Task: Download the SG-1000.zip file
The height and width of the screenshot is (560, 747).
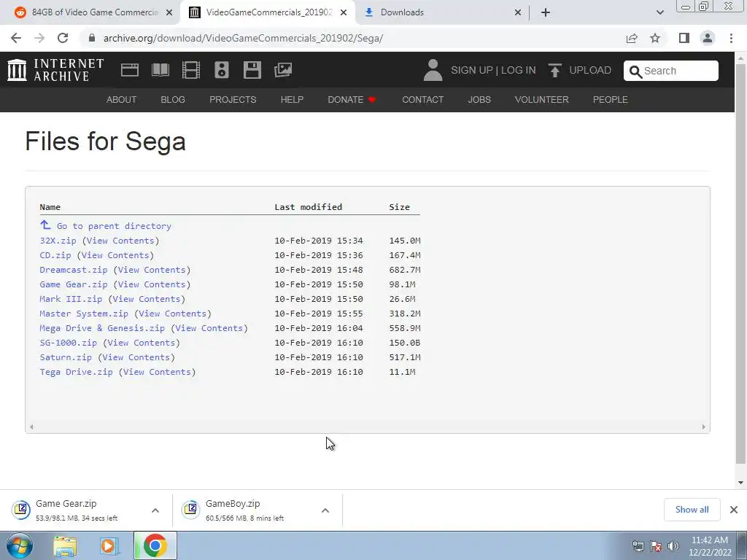Action: 69,343
